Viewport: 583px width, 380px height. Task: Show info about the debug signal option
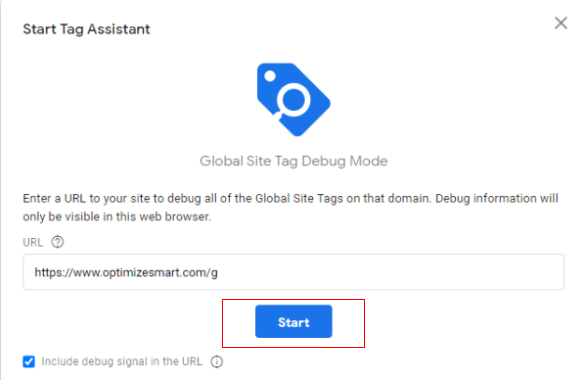pos(217,361)
